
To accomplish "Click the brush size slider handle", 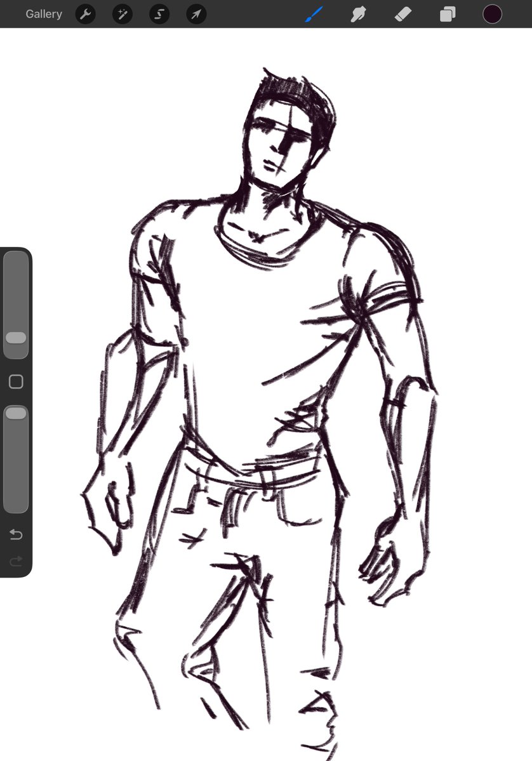I will point(16,338).
